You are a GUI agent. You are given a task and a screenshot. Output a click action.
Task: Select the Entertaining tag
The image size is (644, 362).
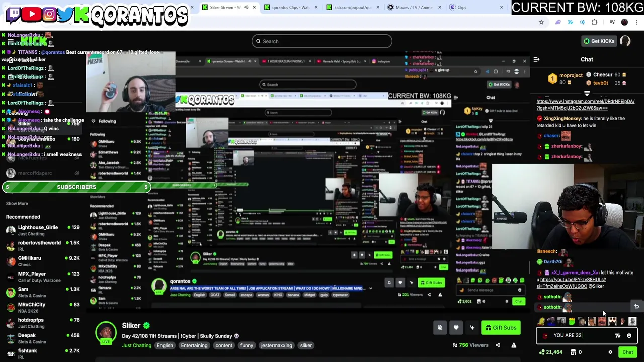tap(194, 346)
